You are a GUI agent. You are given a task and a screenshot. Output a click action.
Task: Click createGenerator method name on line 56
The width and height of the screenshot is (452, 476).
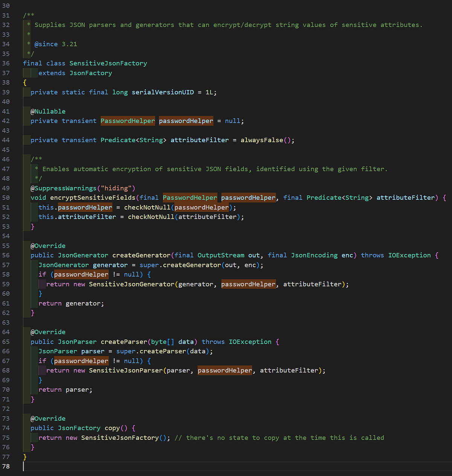[x=141, y=256]
